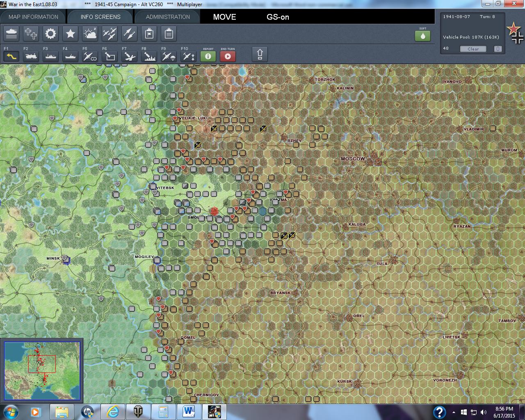Click the Moscow city hex on map
The image size is (525, 420).
(x=374, y=160)
